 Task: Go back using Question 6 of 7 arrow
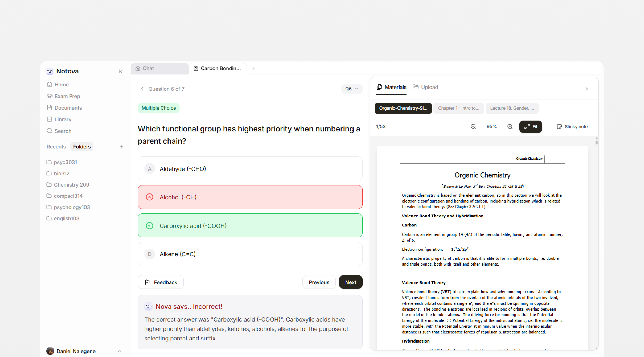pos(142,89)
